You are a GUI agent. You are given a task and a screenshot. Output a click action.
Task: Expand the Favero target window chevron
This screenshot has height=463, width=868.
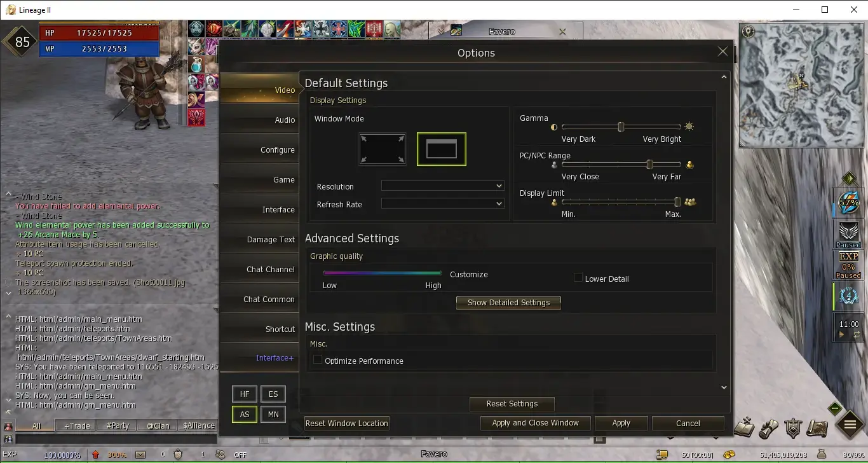pyautogui.click(x=440, y=31)
